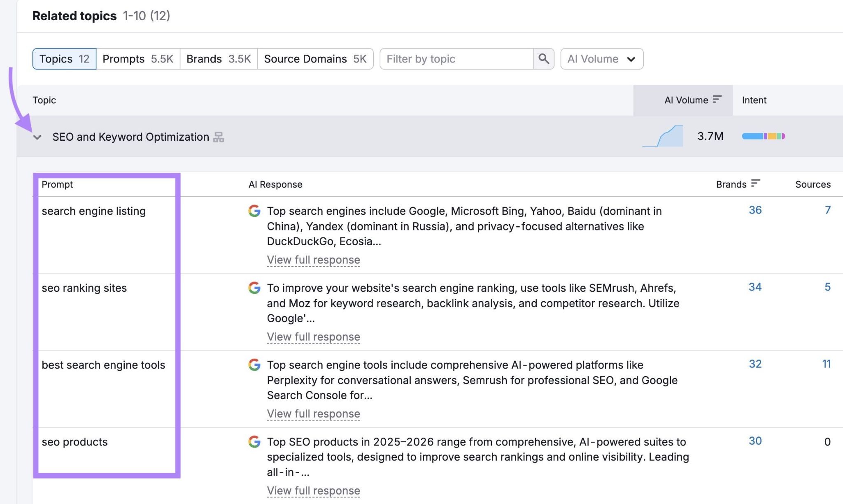This screenshot has width=843, height=504.
Task: Click the trend sparkline chart for the topic
Action: pyautogui.click(x=664, y=136)
